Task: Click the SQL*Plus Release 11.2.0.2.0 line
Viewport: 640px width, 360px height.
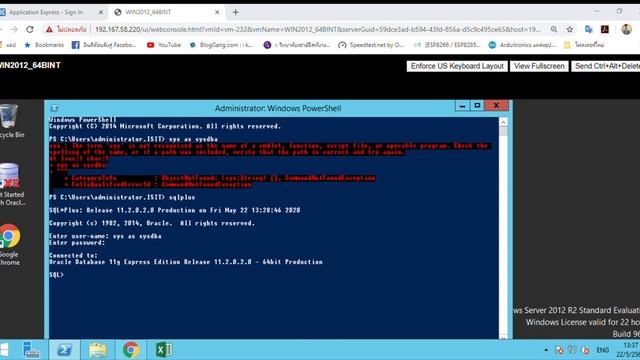Action: [x=174, y=210]
